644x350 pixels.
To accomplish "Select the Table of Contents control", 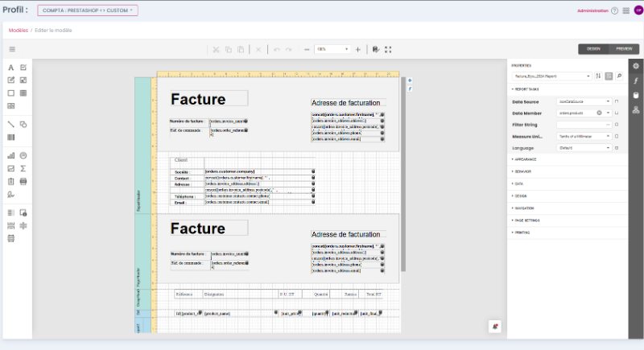I will tap(11, 212).
